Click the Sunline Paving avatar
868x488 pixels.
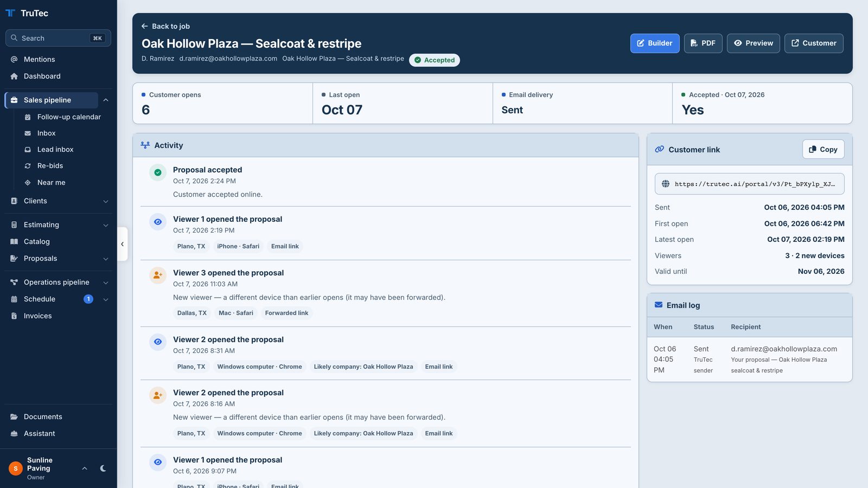coord(16,468)
